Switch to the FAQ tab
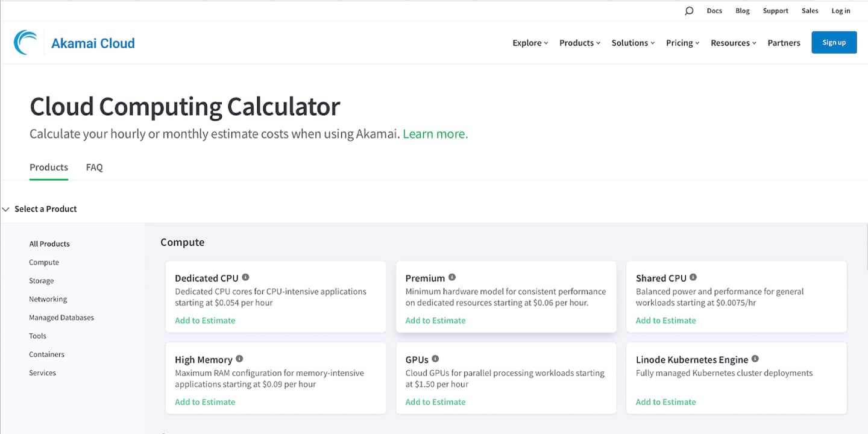This screenshot has width=868, height=434. (x=94, y=168)
